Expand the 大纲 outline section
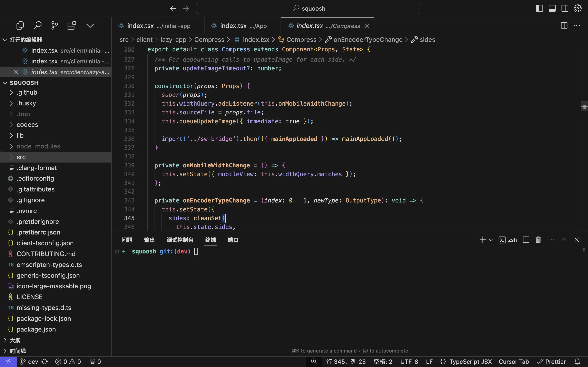The height and width of the screenshot is (367, 588). [15, 340]
